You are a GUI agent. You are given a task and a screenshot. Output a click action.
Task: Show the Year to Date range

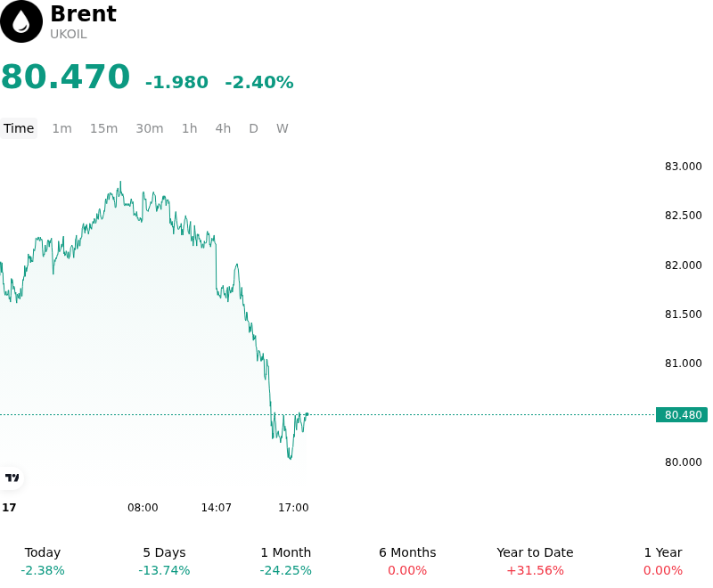535,561
